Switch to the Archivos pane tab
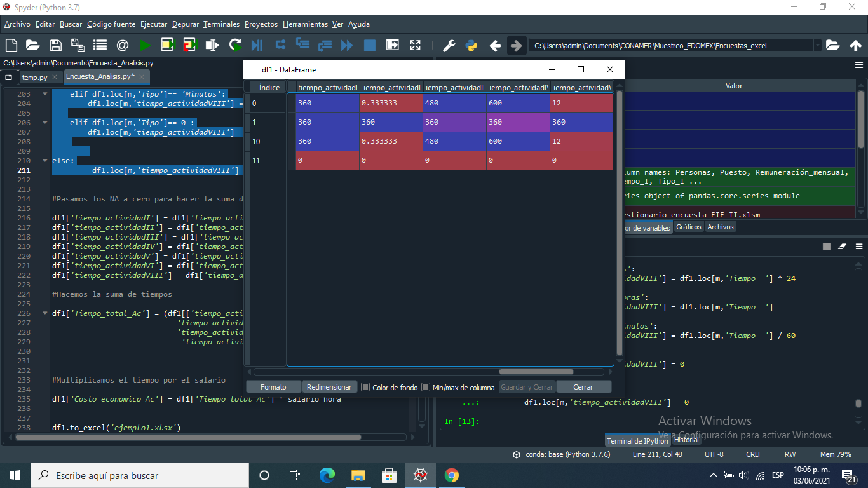The image size is (868, 488). coord(720,227)
